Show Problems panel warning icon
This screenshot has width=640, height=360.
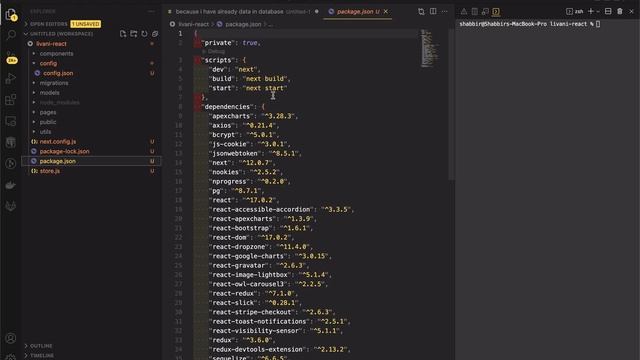464,11
